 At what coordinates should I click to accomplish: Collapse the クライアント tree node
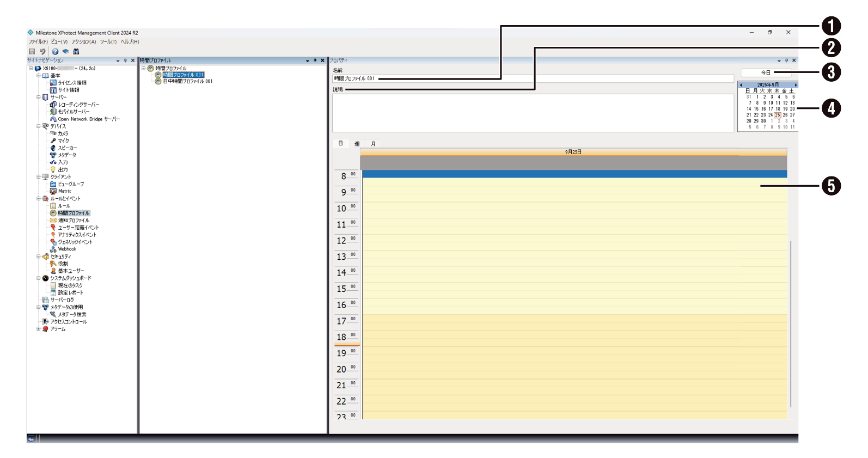(x=39, y=177)
